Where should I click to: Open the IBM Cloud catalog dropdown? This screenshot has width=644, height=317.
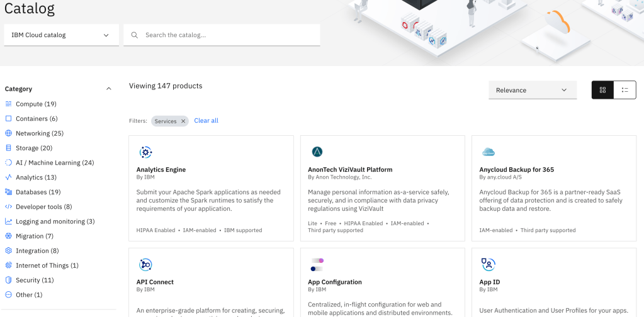click(61, 35)
